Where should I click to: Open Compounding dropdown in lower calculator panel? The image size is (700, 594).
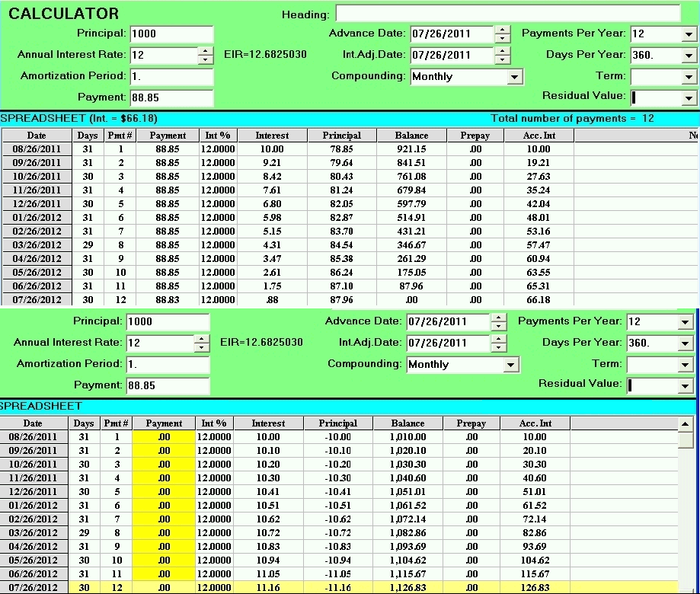click(x=511, y=365)
